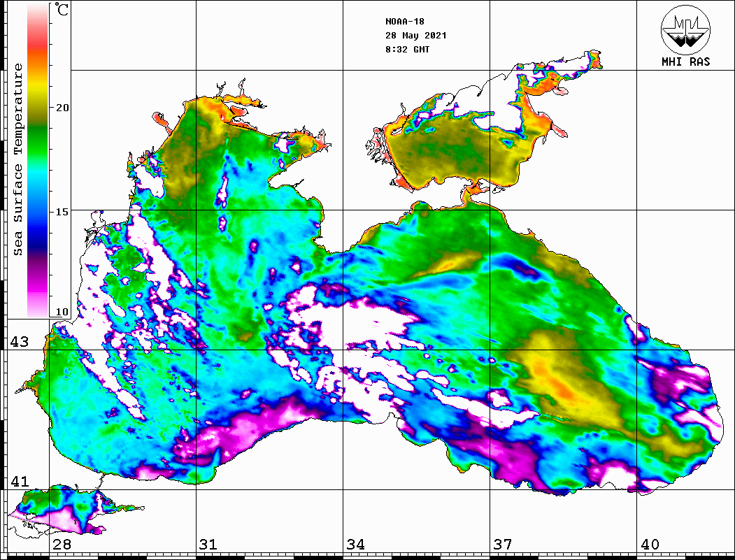Click the longitude label 40

click(x=650, y=545)
